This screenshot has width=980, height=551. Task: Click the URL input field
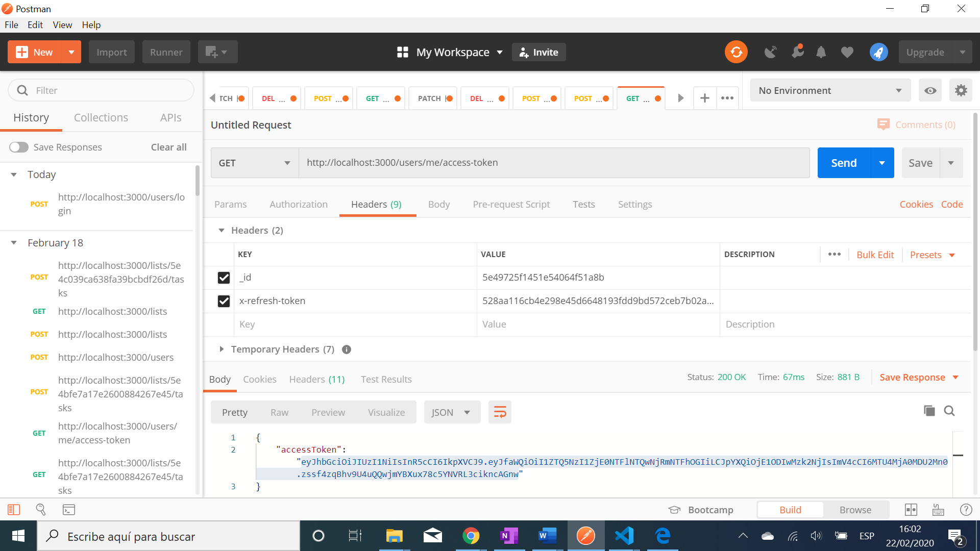click(553, 162)
